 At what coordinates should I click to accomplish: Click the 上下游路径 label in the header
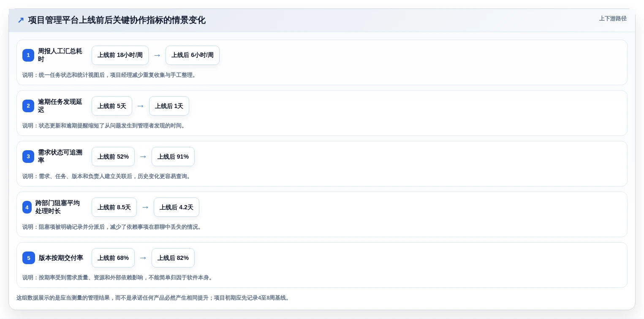(613, 19)
